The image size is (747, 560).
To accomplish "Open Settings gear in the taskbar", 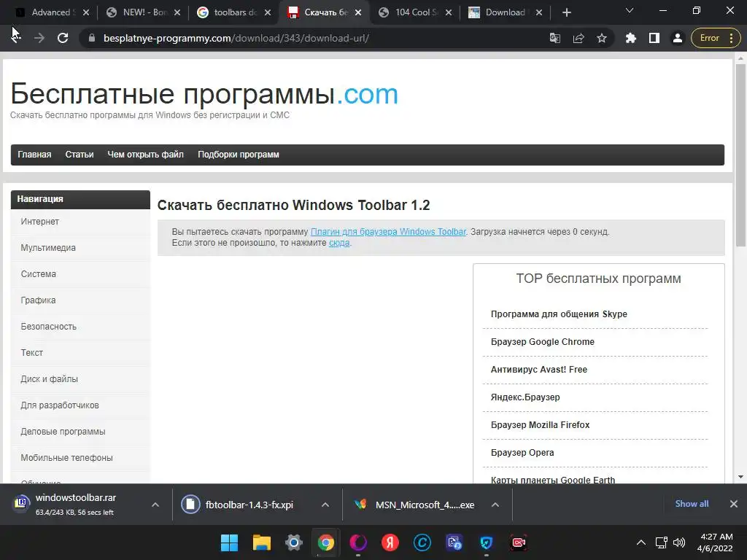I will tap(293, 542).
